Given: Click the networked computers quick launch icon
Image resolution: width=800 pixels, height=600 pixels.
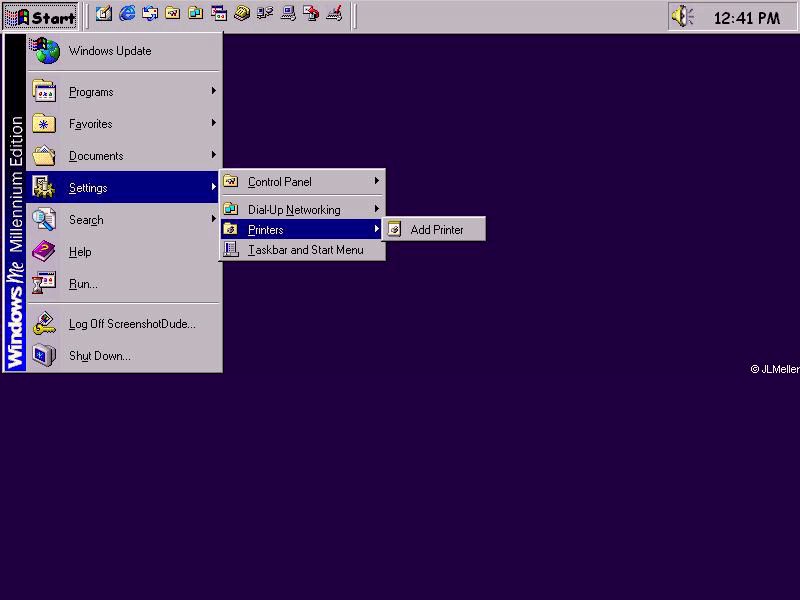Looking at the screenshot, I should (265, 14).
